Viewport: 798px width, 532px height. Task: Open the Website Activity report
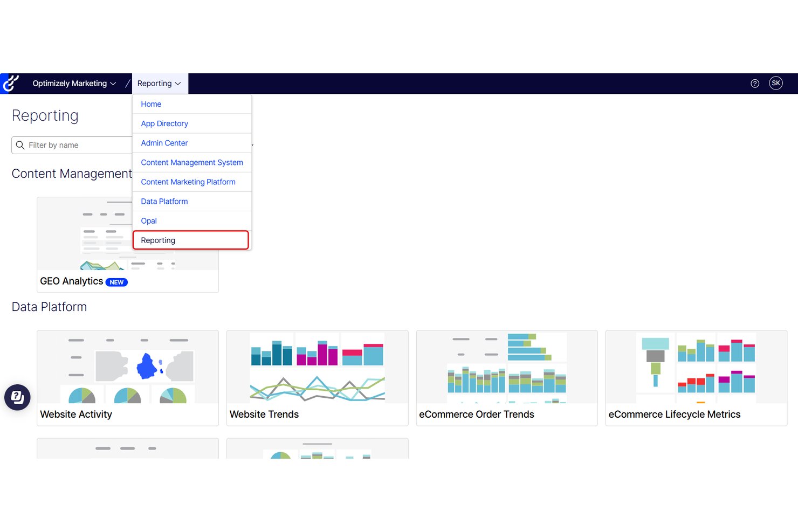coord(128,378)
